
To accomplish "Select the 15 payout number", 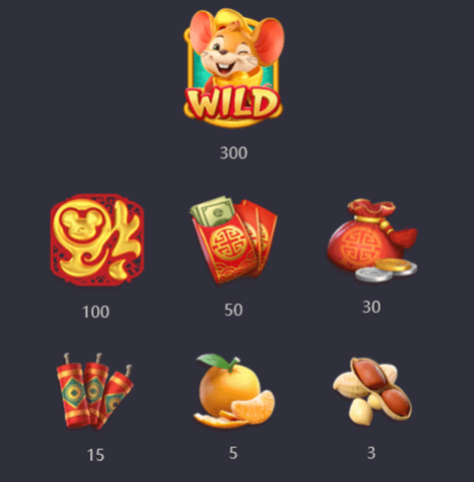I will pos(96,455).
